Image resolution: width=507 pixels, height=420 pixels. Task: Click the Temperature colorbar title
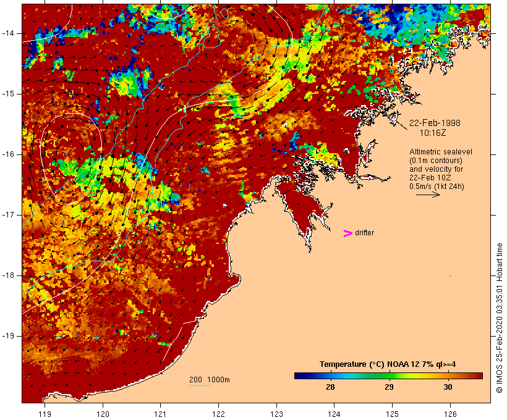(x=388, y=364)
